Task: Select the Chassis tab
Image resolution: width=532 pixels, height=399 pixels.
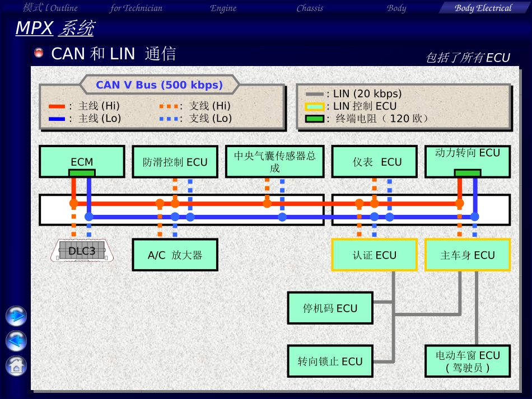Action: (x=310, y=8)
